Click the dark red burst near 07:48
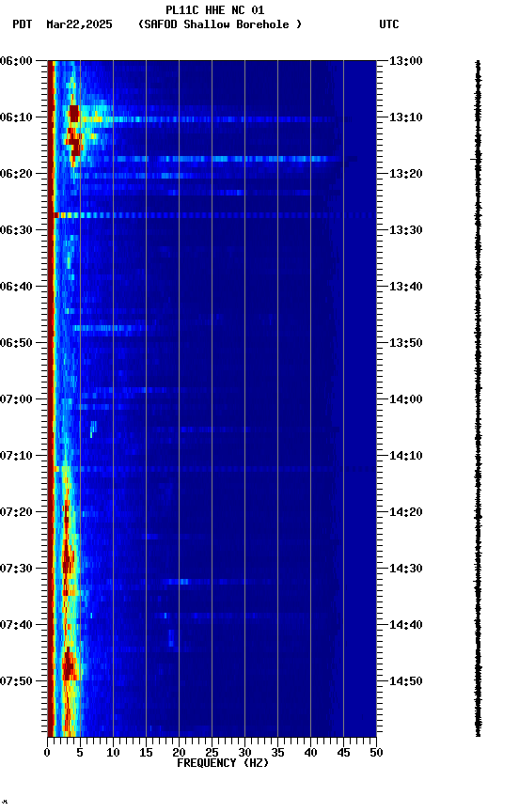This screenshot has width=519, height=812. click(x=69, y=664)
